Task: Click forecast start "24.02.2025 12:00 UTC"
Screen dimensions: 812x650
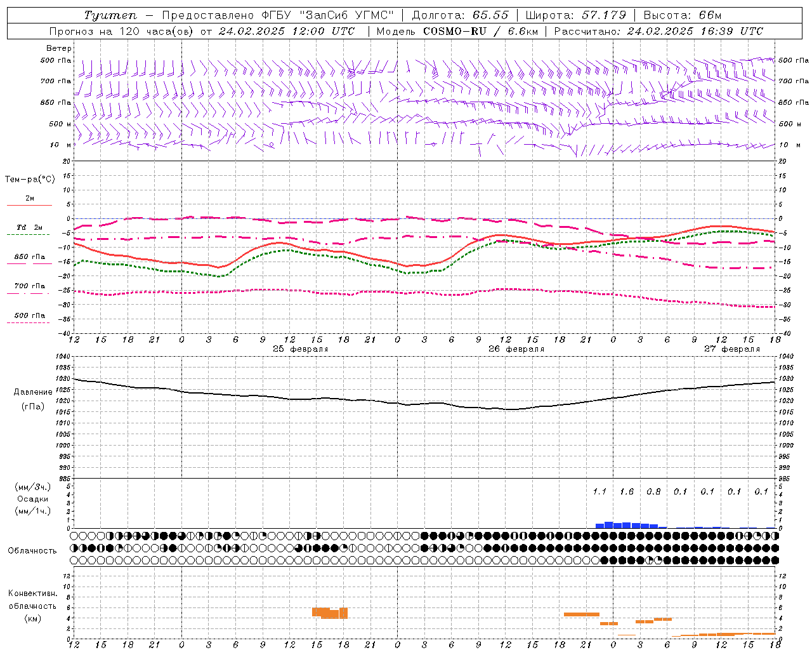Action: (x=287, y=31)
